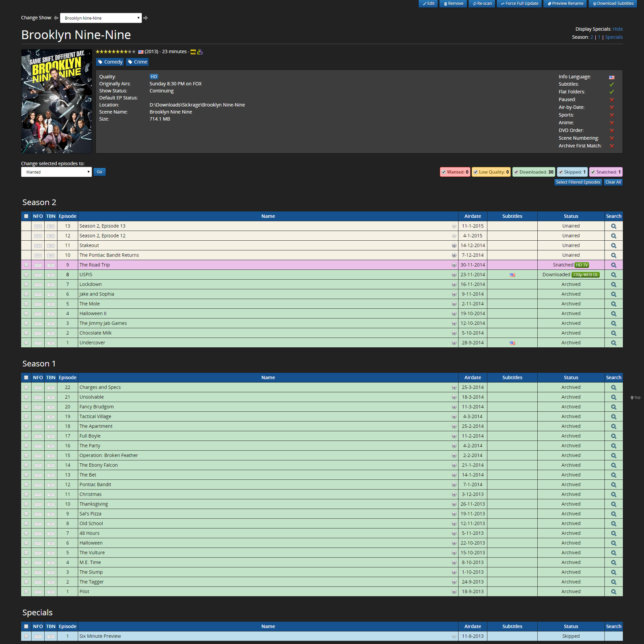Toggle the Snatched filter checkbox
This screenshot has height=644, width=644.
tap(593, 172)
